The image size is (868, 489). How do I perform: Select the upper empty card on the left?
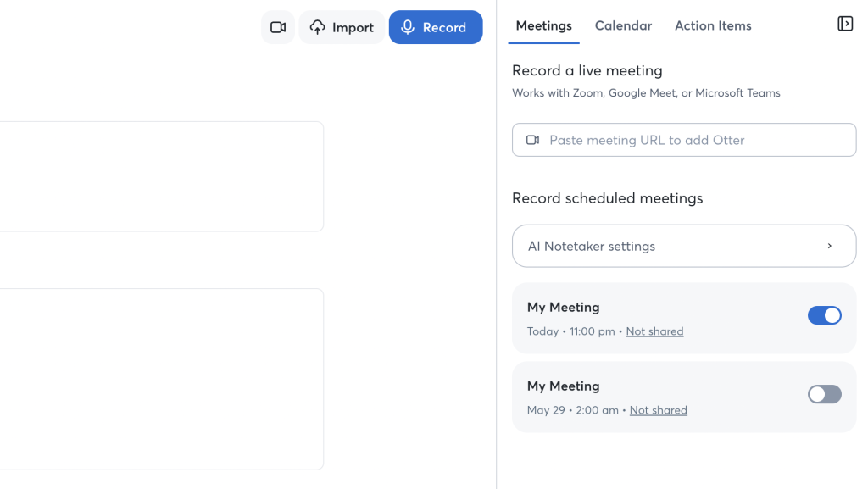pyautogui.click(x=162, y=176)
